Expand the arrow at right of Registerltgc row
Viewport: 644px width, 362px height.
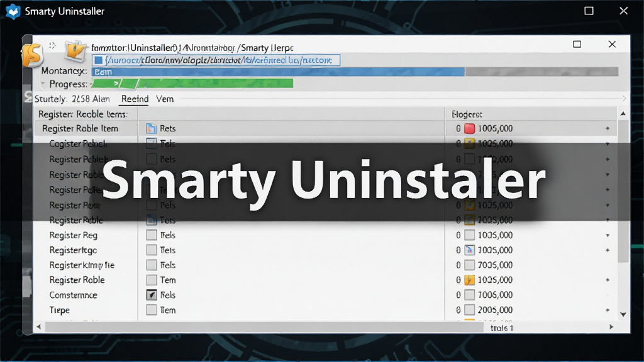608,250
